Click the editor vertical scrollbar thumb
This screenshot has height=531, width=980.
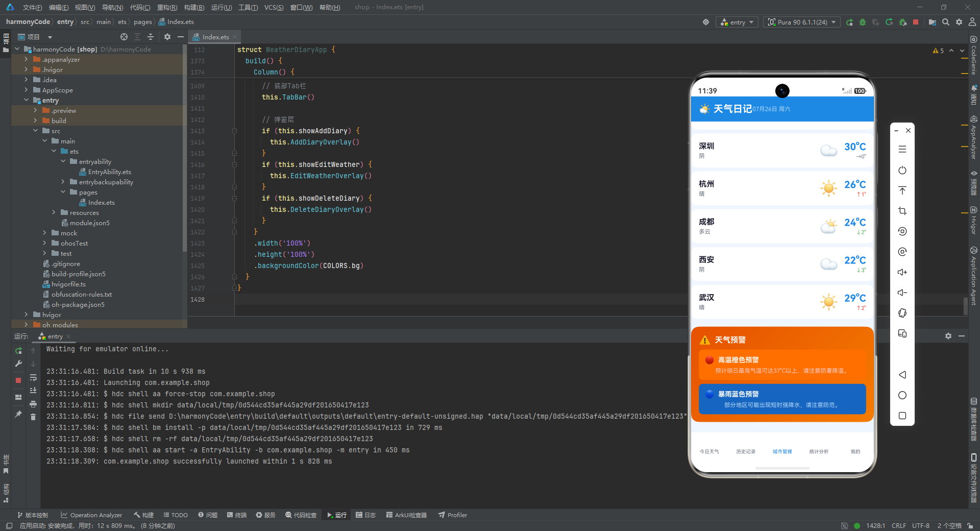tap(965, 306)
